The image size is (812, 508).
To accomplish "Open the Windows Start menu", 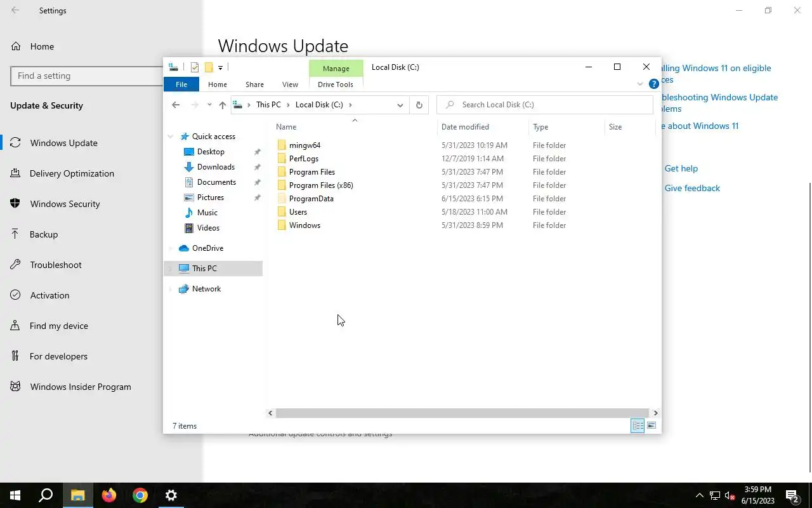I will pyautogui.click(x=15, y=495).
